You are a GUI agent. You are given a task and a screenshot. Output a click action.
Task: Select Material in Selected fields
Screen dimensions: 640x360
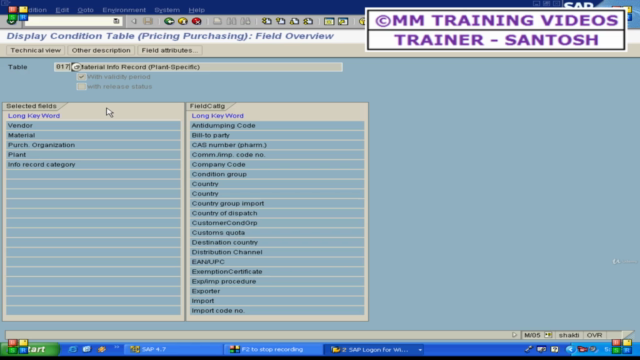pyautogui.click(x=93, y=135)
